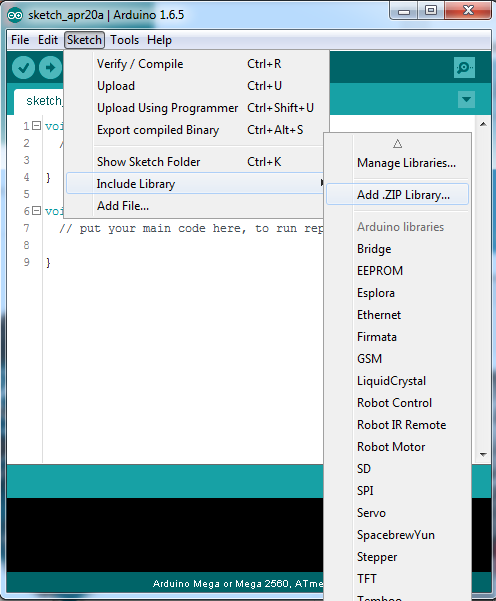Viewport: 496px width, 601px height.
Task: Choose Show Sketch Folder
Action: pos(197,162)
